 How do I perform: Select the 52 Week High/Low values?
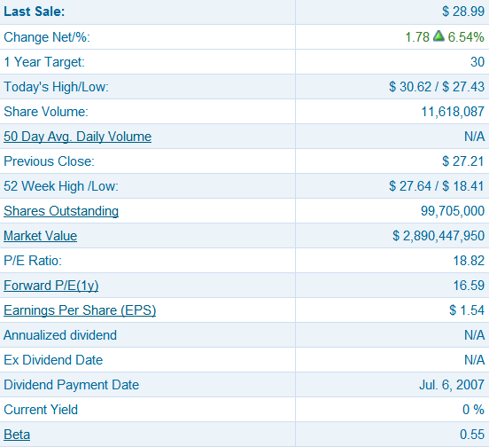[x=436, y=186]
